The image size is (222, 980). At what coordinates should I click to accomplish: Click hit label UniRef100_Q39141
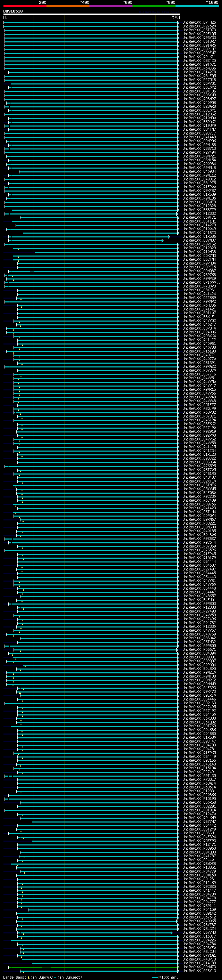pyautogui.click(x=199, y=906)
